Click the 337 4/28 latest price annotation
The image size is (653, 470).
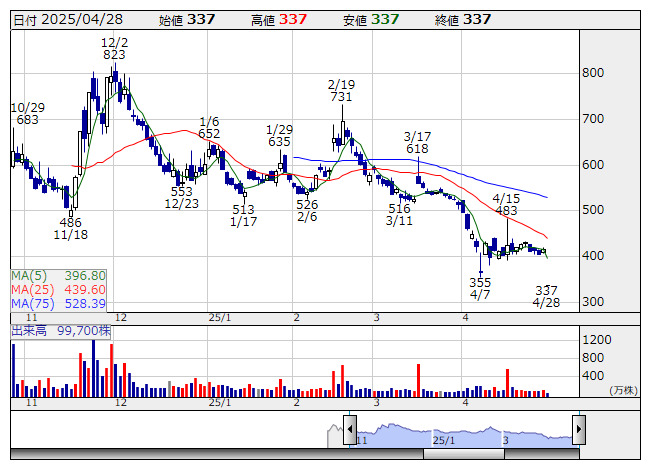coord(546,296)
